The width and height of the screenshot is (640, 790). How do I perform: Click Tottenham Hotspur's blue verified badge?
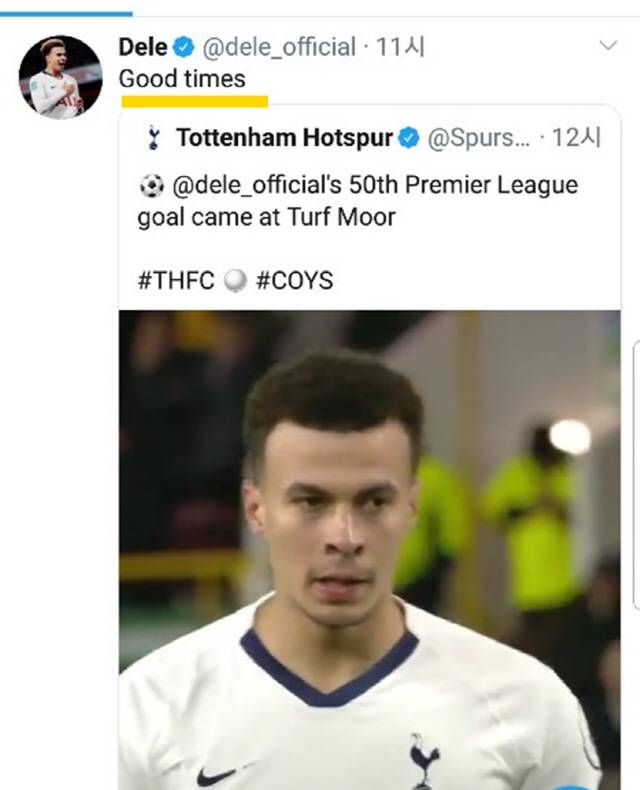[x=409, y=138]
